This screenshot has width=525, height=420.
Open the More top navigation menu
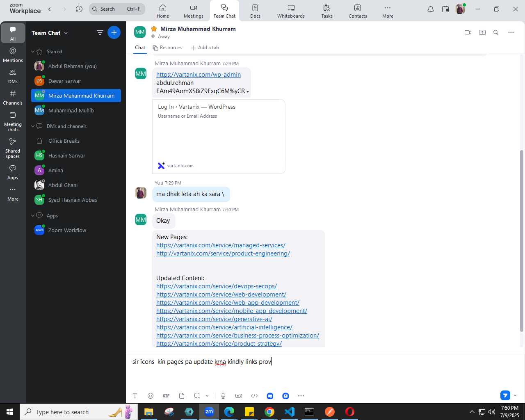(x=388, y=11)
